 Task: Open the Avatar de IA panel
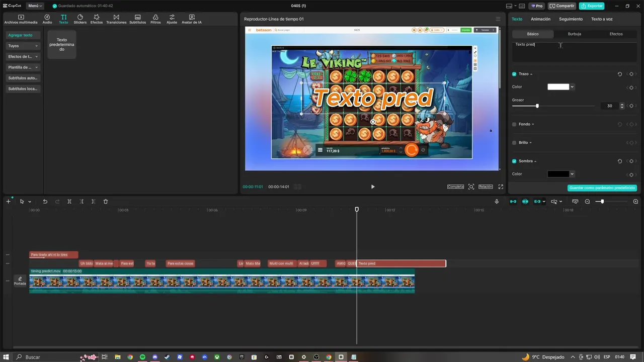point(192,19)
